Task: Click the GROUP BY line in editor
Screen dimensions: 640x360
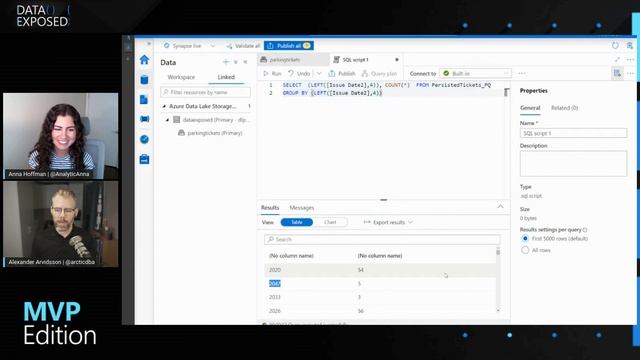Action: click(332, 93)
